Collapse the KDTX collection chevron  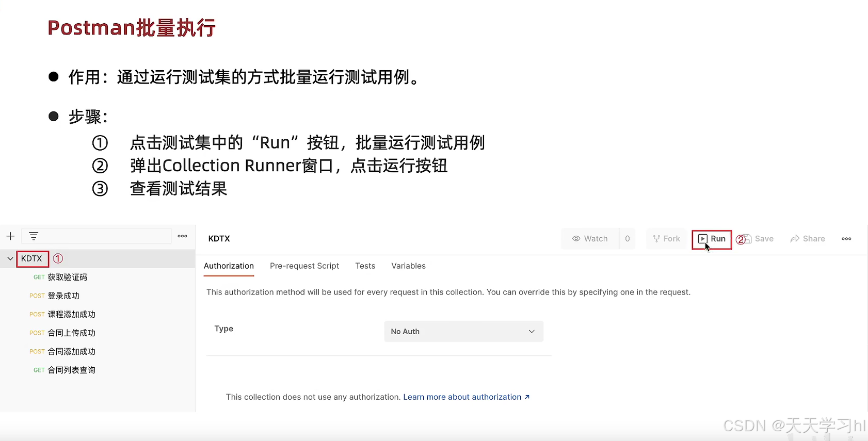pos(10,258)
